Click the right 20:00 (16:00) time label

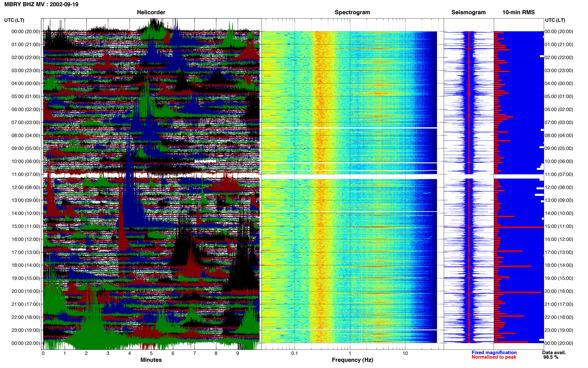click(x=559, y=291)
